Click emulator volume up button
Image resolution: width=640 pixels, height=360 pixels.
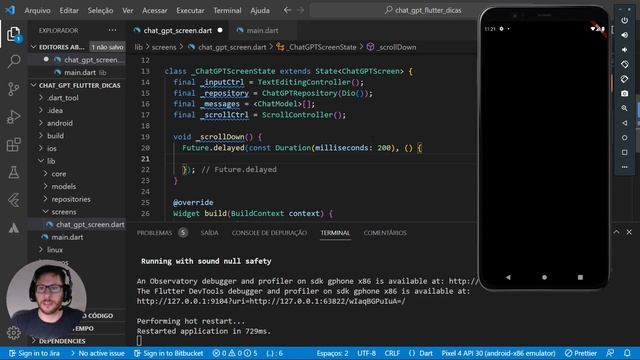point(624,35)
